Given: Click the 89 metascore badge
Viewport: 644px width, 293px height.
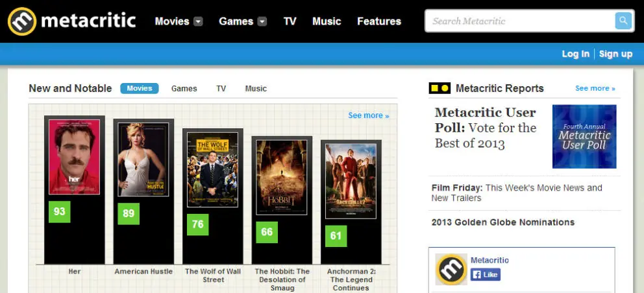Looking at the screenshot, I should click(129, 214).
